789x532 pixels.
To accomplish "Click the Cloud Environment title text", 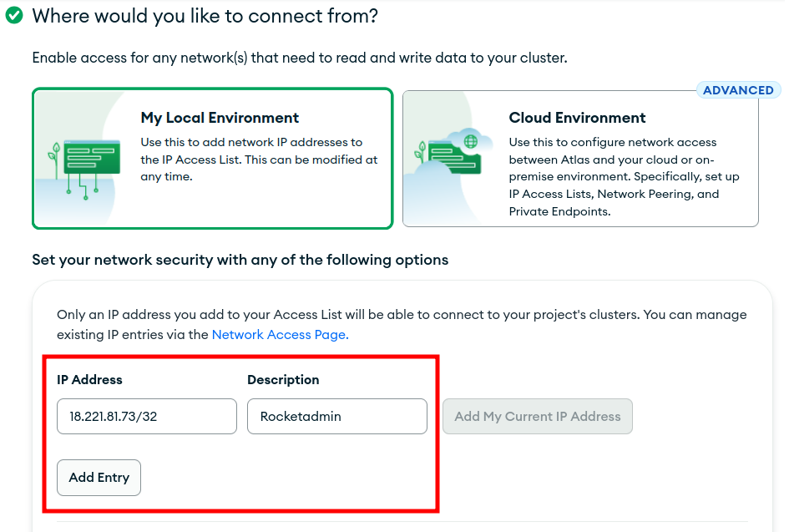I will (x=577, y=118).
